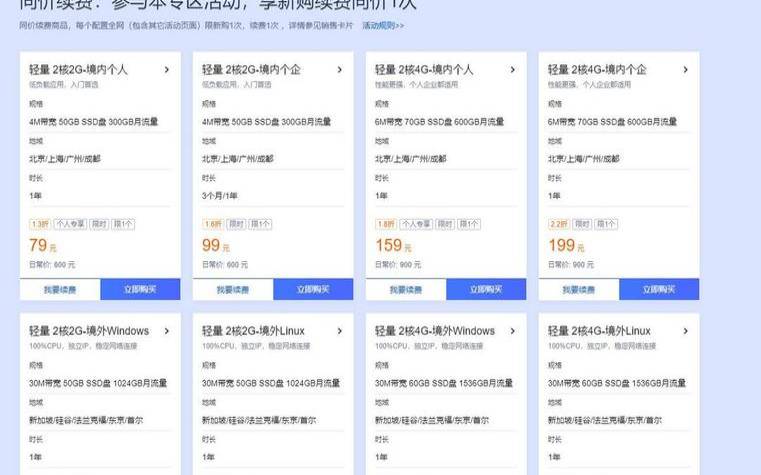Open the 轻量 2核4G-境外Windows card title
761x475 pixels.
click(x=435, y=331)
